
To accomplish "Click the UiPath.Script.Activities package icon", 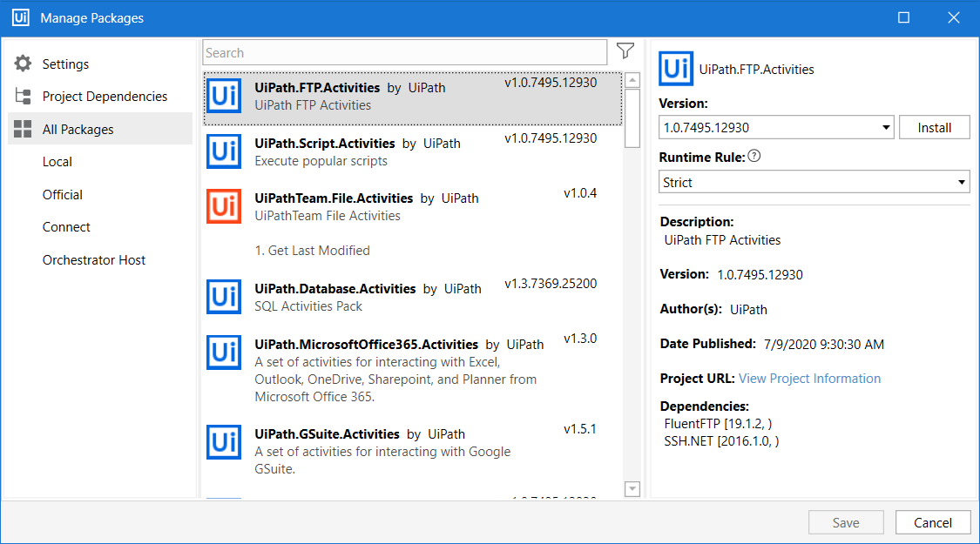I will [224, 151].
